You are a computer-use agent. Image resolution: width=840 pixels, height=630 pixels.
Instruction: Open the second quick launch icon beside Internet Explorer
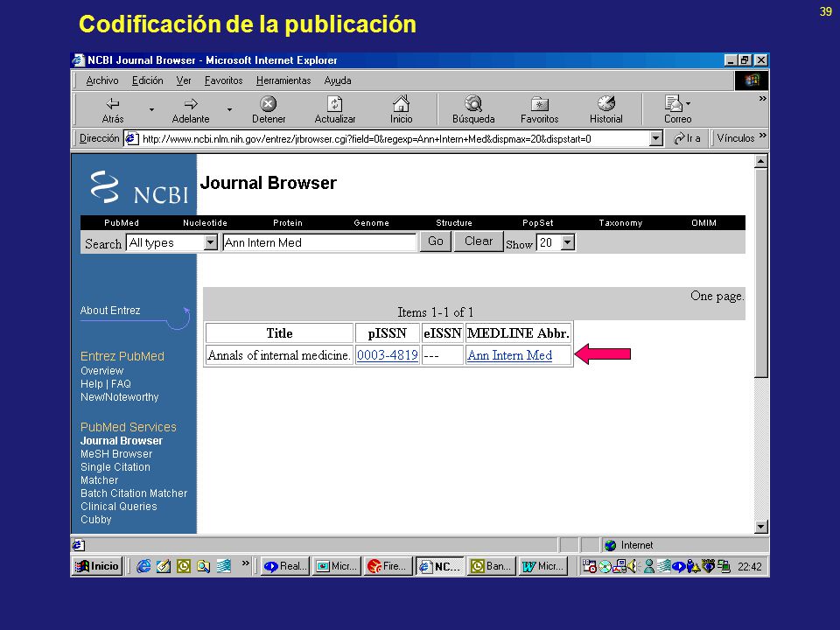coord(164,566)
